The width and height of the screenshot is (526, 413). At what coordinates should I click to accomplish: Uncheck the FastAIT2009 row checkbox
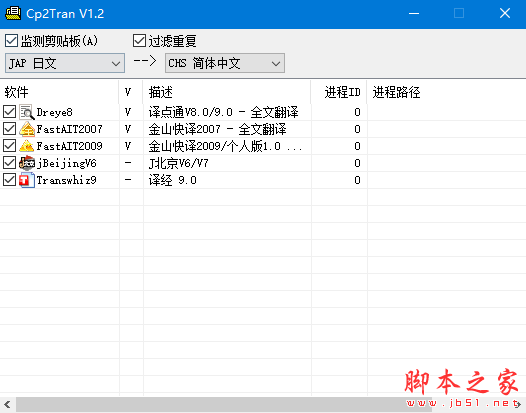pos(9,146)
